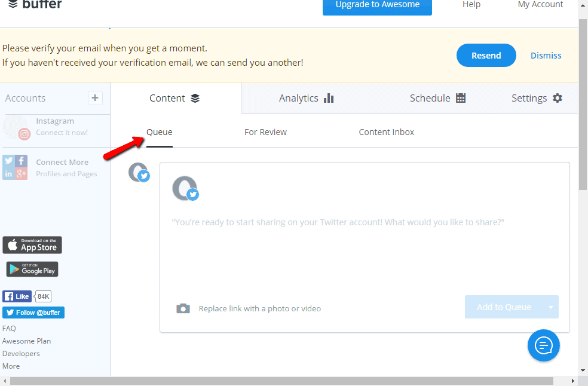
Task: Click the camera icon to attach media
Action: [183, 308]
